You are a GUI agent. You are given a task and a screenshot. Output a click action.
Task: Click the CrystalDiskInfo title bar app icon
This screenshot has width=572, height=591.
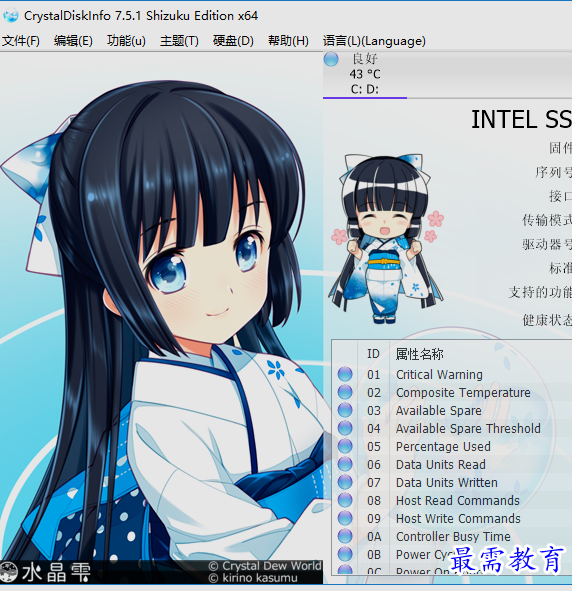point(11,16)
